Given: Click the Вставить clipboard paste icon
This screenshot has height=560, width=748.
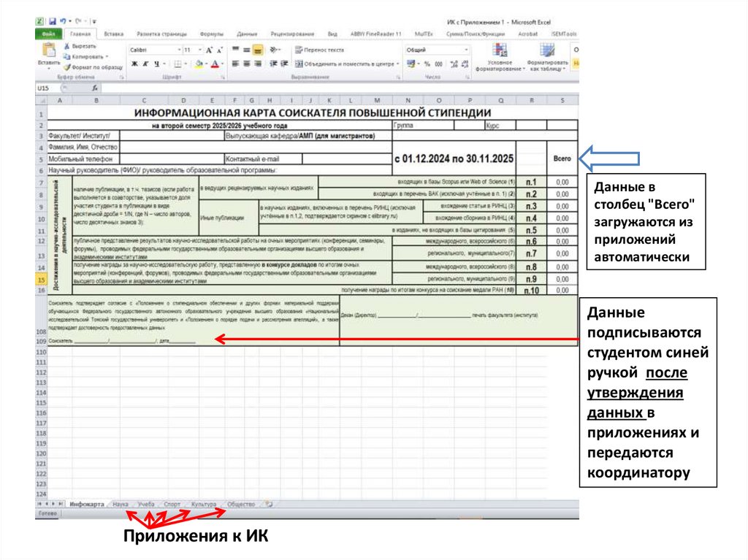Looking at the screenshot, I should [x=49, y=50].
